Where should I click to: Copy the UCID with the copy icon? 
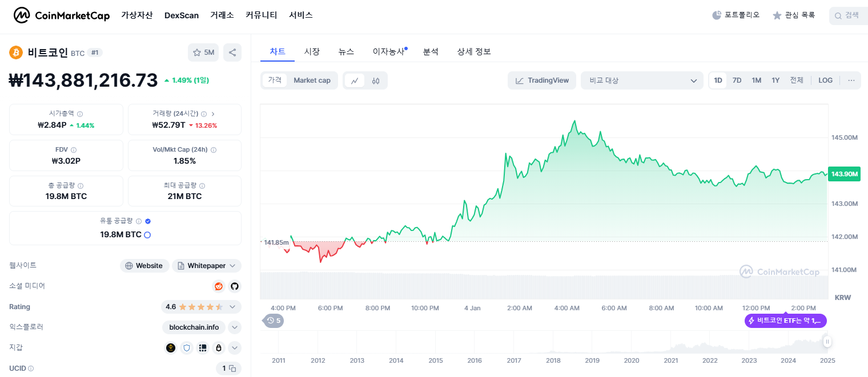click(x=232, y=368)
